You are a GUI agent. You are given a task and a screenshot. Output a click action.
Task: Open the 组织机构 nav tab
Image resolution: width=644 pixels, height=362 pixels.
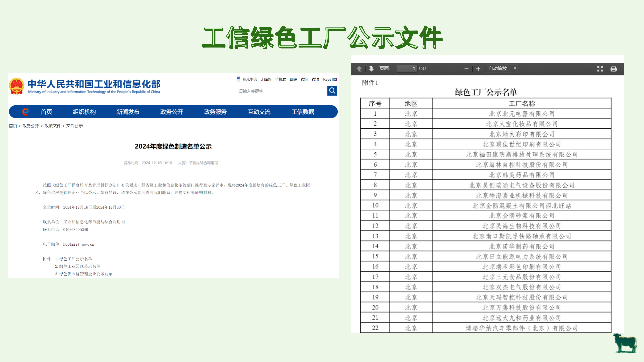coord(84,112)
